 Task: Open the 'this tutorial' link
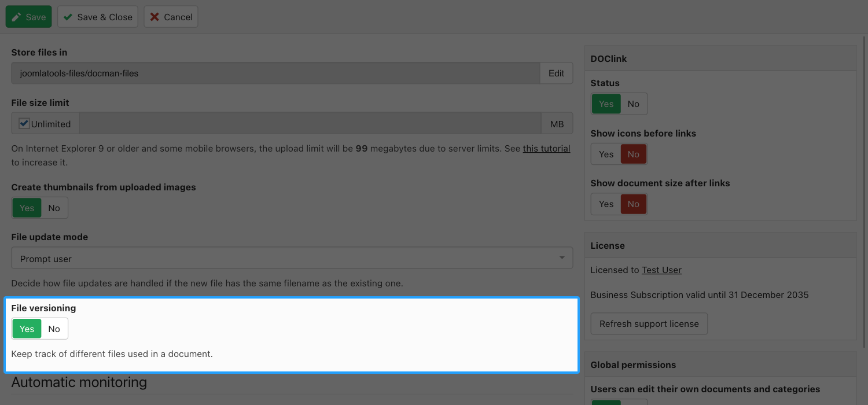pyautogui.click(x=546, y=149)
